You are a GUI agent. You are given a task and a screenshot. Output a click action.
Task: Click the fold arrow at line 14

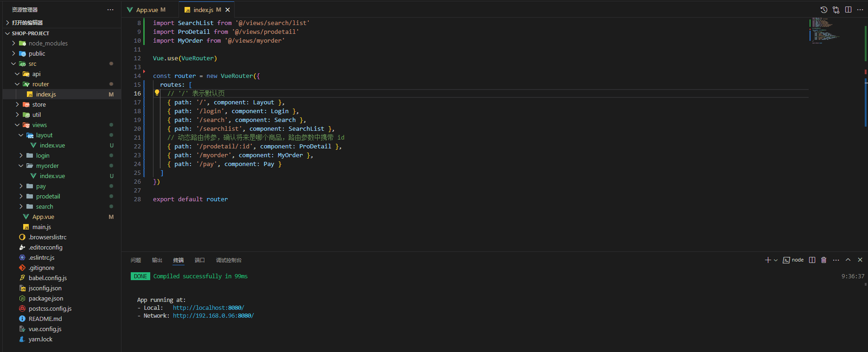tap(144, 72)
